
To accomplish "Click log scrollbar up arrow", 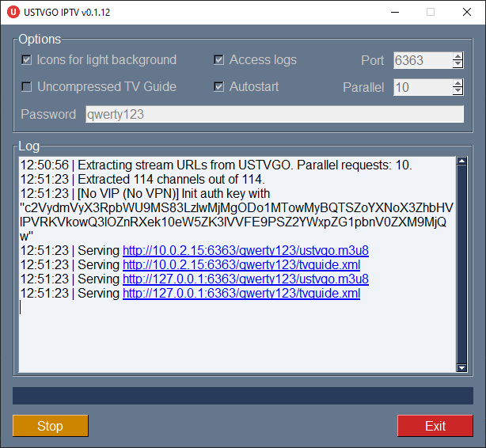I will pyautogui.click(x=461, y=161).
